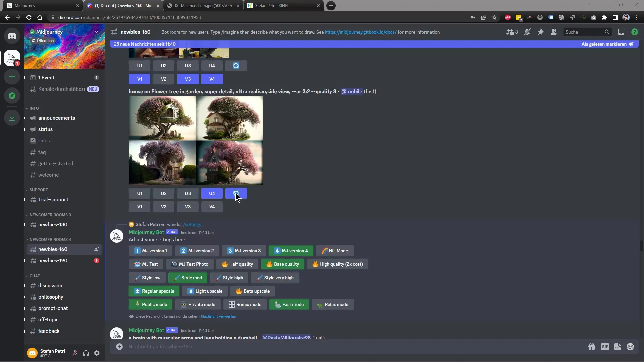Viewport: 644px width, 362px height.
Task: Open Midjourney server dropdown menu
Action: [x=96, y=32]
